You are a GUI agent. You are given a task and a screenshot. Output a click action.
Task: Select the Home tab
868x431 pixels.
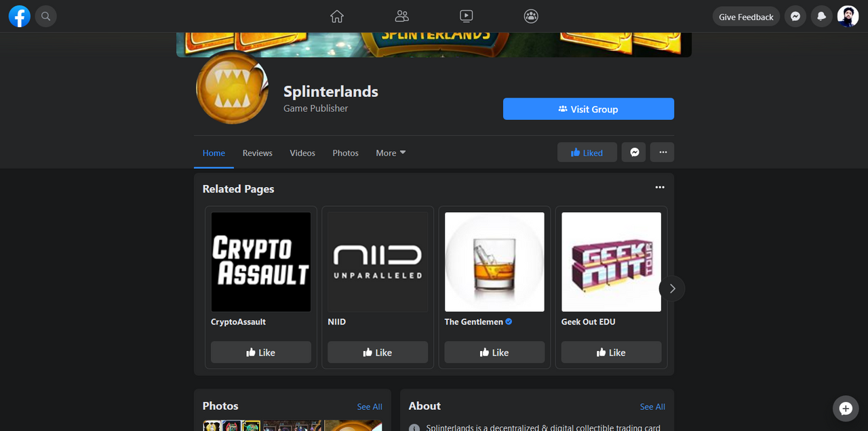click(x=214, y=153)
